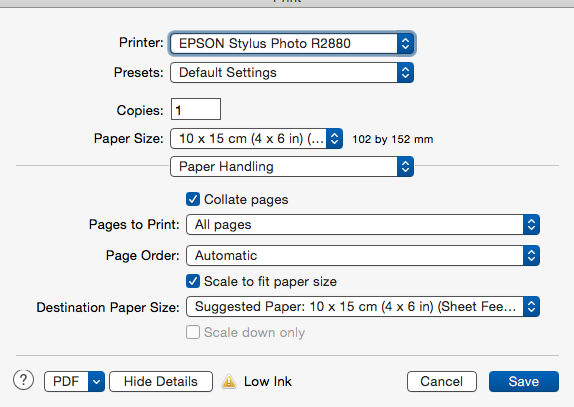Open the Pages to Print dropdown
The height and width of the screenshot is (407, 574).
point(363,224)
